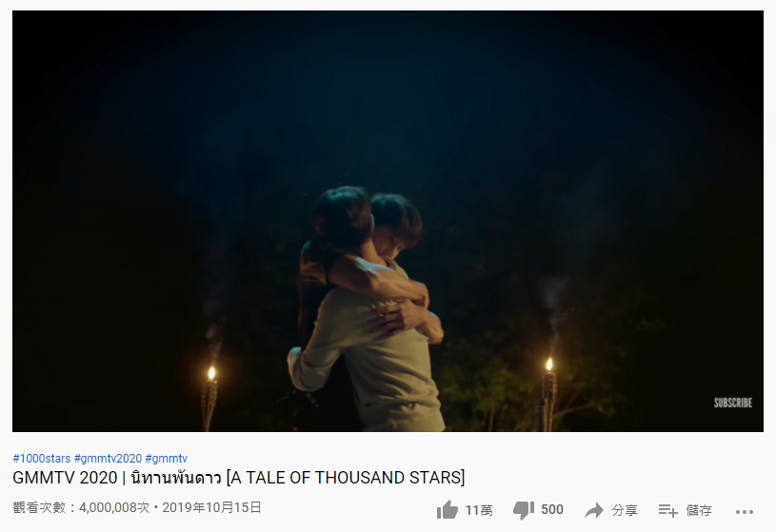Click the 儲存 save label
Screen dimensions: 776x532
[x=699, y=510]
